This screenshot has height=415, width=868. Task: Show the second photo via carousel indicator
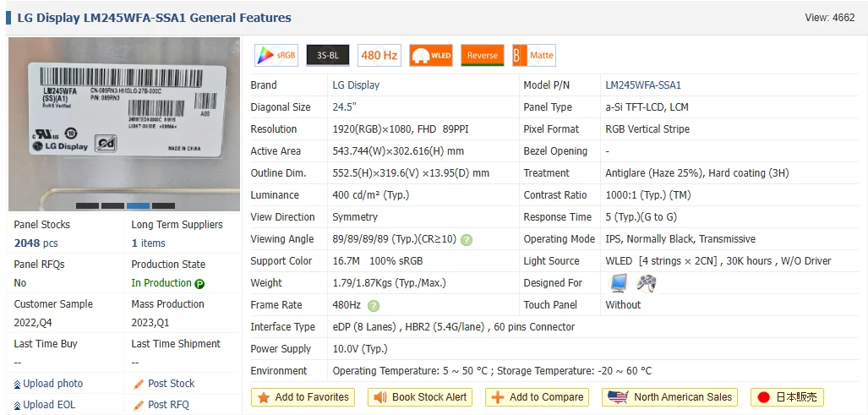(113, 206)
